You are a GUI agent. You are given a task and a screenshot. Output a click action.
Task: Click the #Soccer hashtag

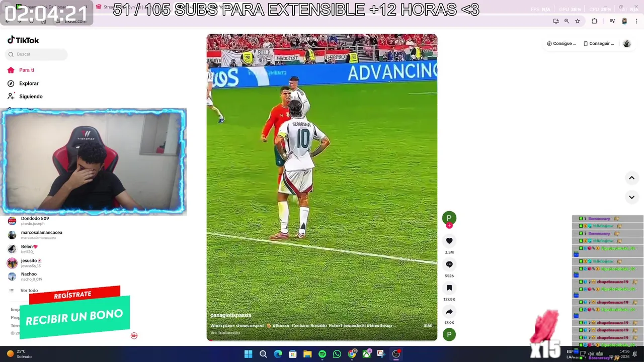pos(281,326)
